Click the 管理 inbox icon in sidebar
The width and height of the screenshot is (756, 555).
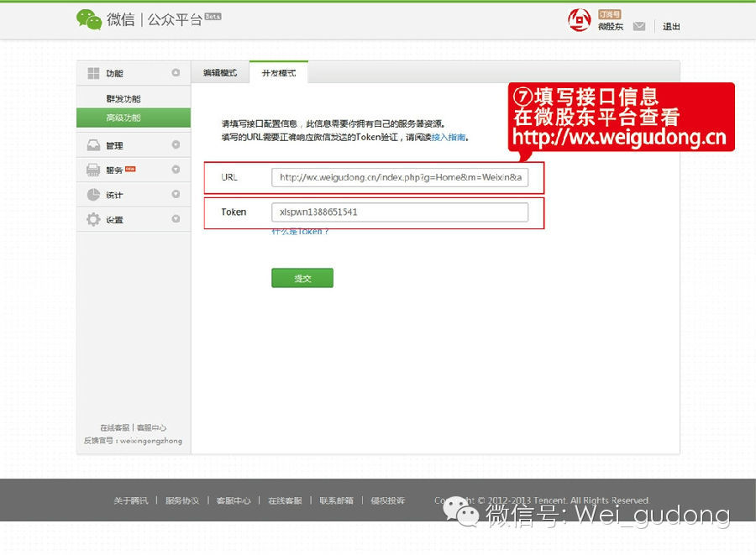click(93, 145)
